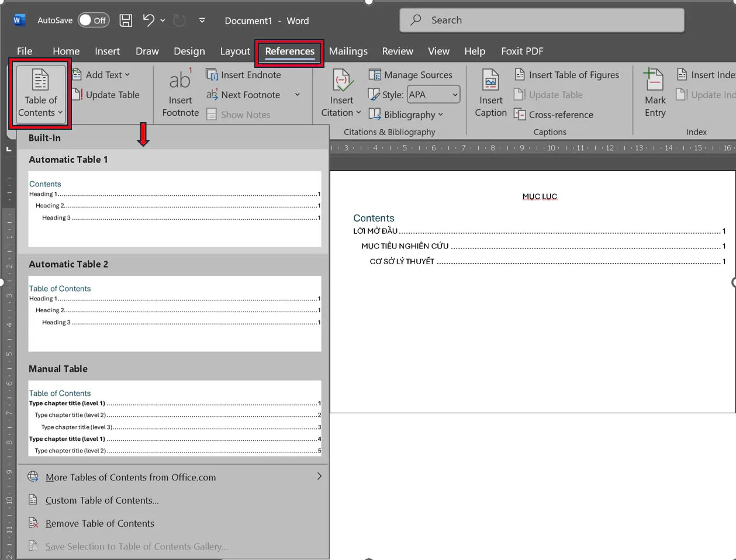Select the Automatic Table 1 preview
Screen dimensions: 736x560
pyautogui.click(x=174, y=209)
